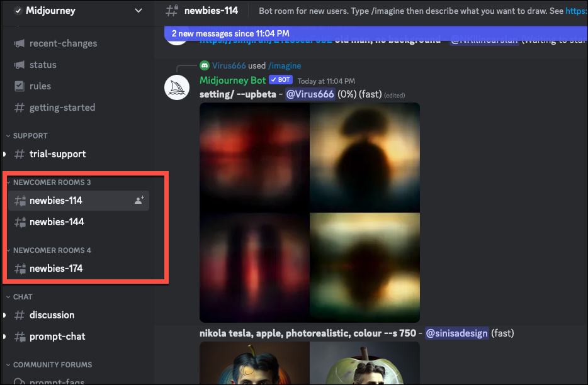Open the bottom-right yellow-green generated image
This screenshot has width=588, height=385.
(365, 267)
